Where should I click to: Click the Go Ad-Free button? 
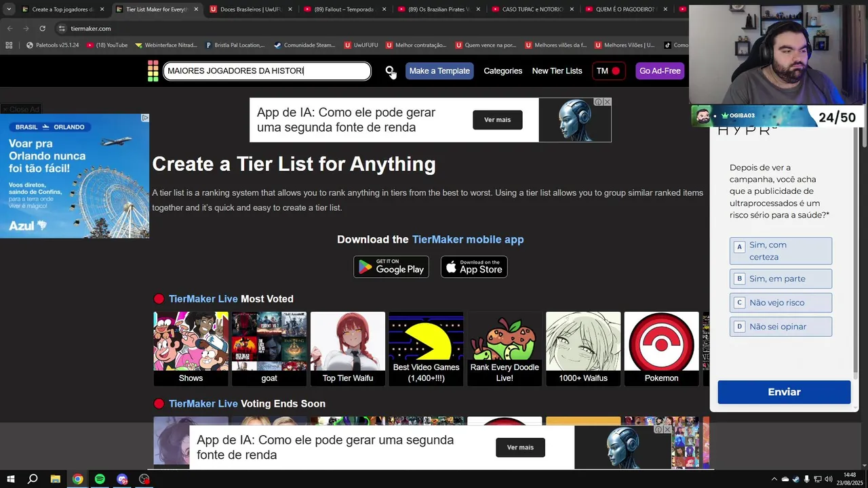click(x=660, y=70)
